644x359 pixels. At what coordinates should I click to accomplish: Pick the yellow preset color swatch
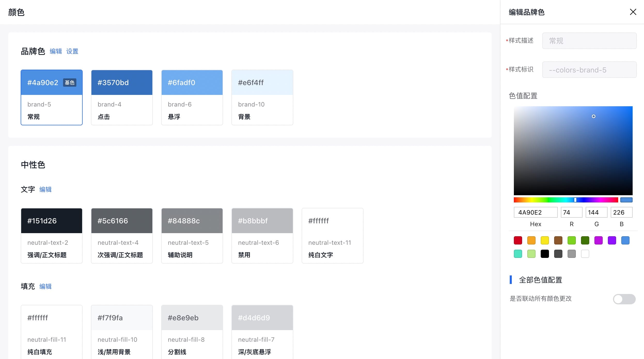pyautogui.click(x=545, y=240)
